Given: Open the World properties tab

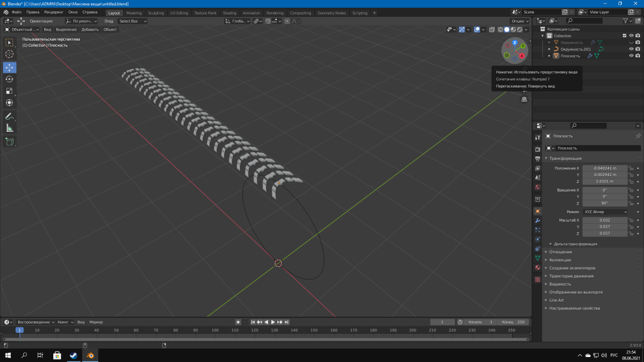Looking at the screenshot, I should (537, 187).
